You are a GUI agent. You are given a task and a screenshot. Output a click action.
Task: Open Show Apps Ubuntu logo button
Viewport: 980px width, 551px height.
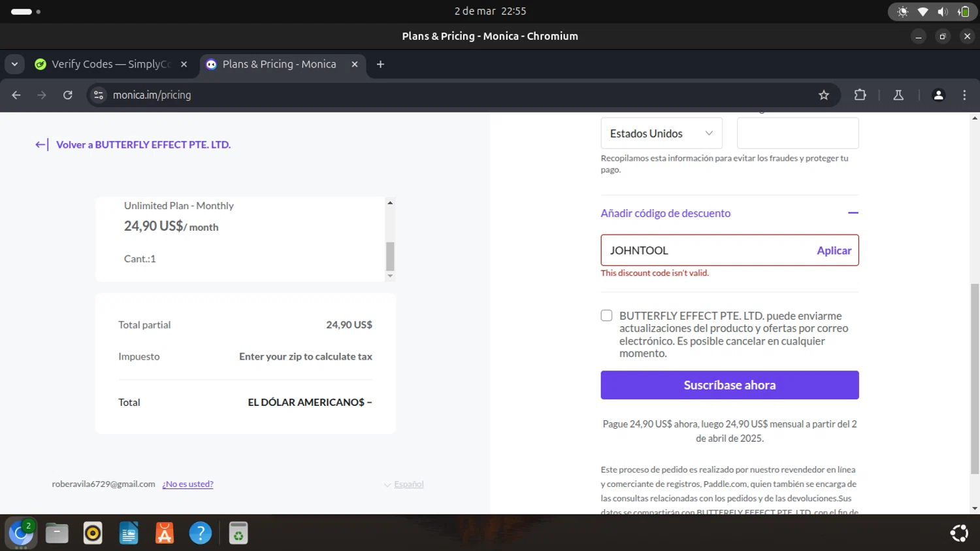(x=959, y=533)
